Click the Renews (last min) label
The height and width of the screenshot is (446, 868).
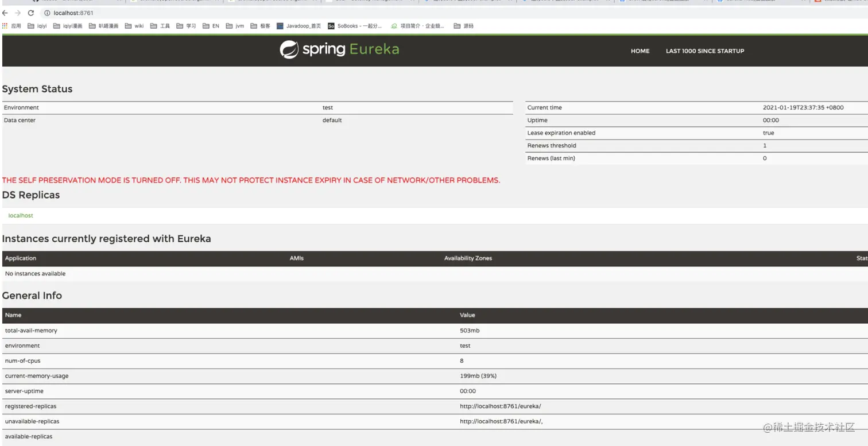pos(551,158)
